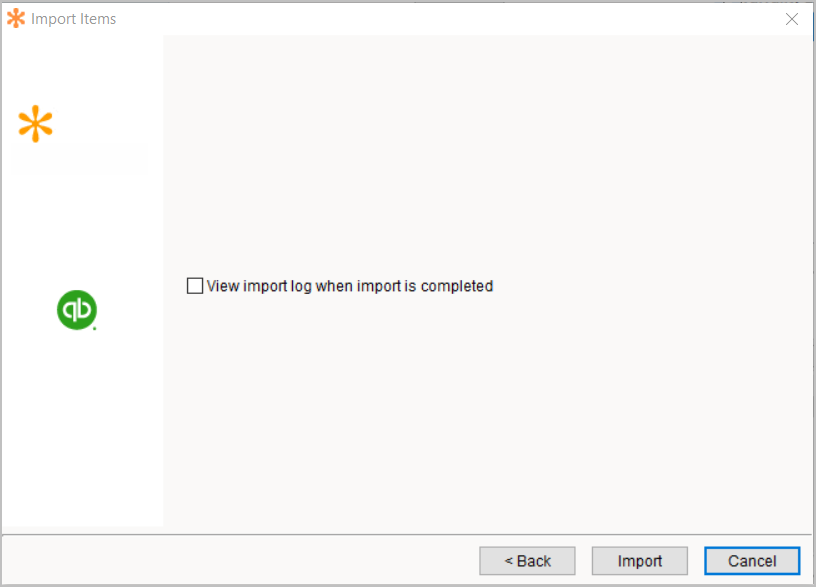
Task: Click the empty button bar left of Back
Action: click(239, 560)
